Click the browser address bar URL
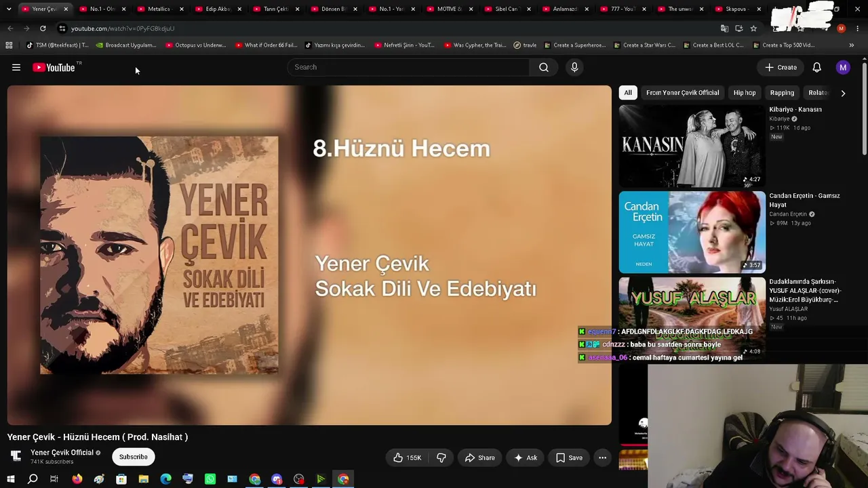This screenshot has width=868, height=488. pyautogui.click(x=123, y=28)
